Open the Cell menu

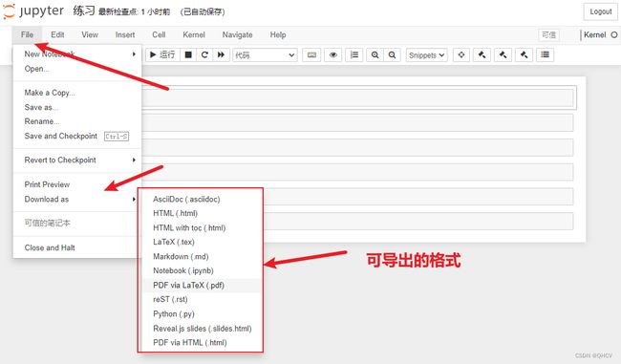tap(159, 34)
